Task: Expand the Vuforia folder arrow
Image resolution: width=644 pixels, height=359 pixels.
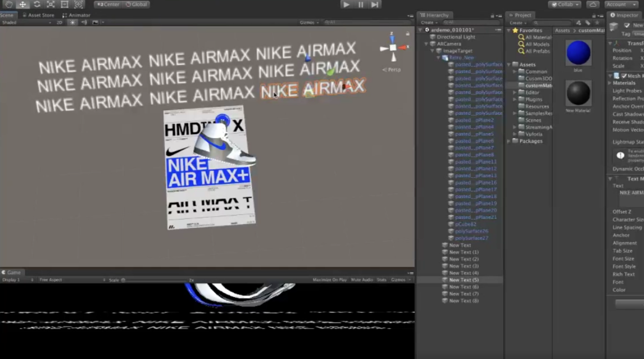Action: [515, 134]
